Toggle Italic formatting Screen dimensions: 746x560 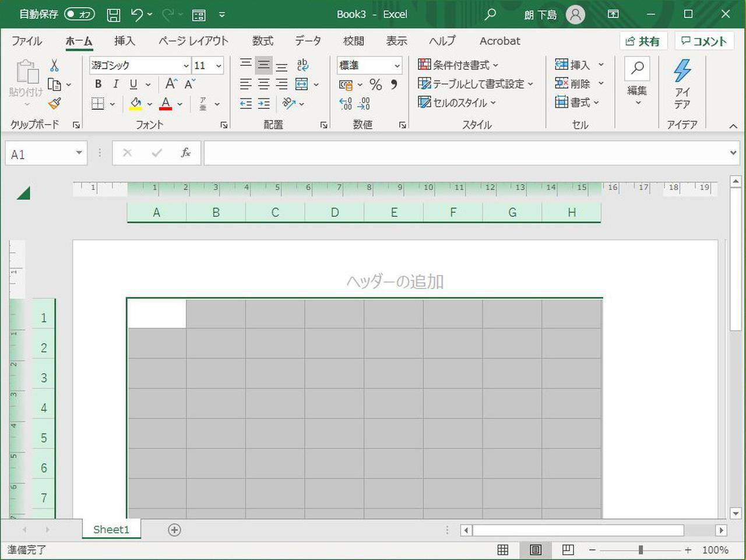pos(115,84)
